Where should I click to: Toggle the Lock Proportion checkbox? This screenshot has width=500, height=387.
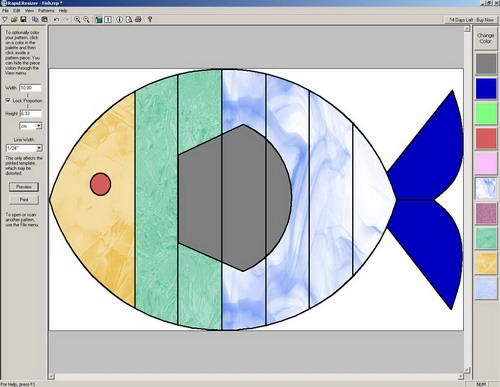[8, 100]
